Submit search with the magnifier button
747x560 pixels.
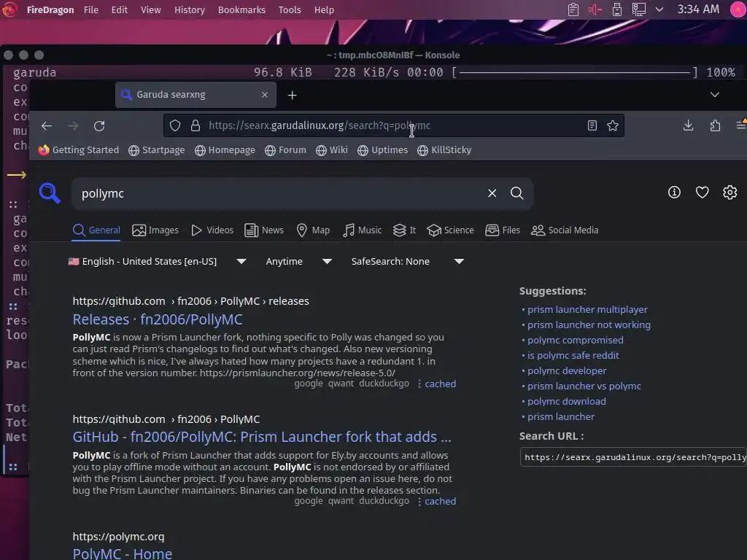[517, 192]
